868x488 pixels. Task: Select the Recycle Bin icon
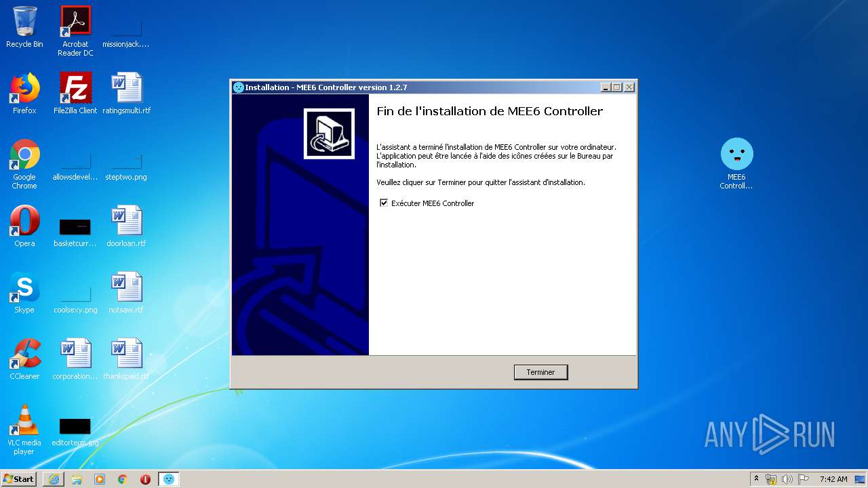tap(24, 27)
